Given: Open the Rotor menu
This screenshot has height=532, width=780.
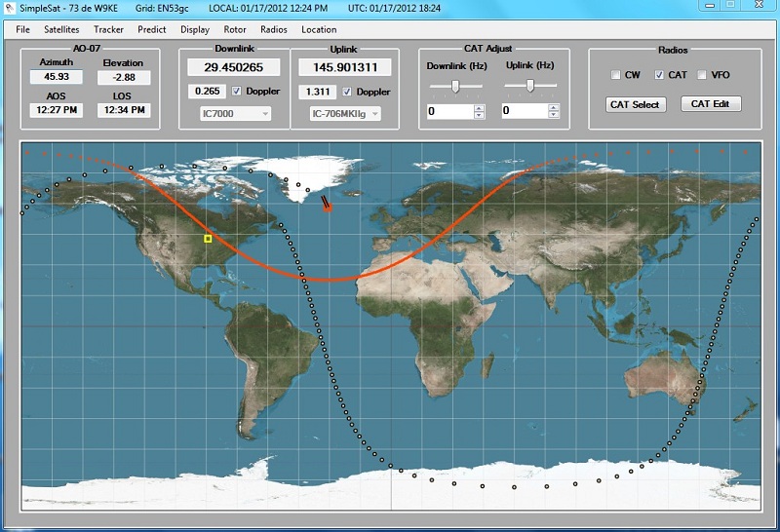Looking at the screenshot, I should click(235, 29).
